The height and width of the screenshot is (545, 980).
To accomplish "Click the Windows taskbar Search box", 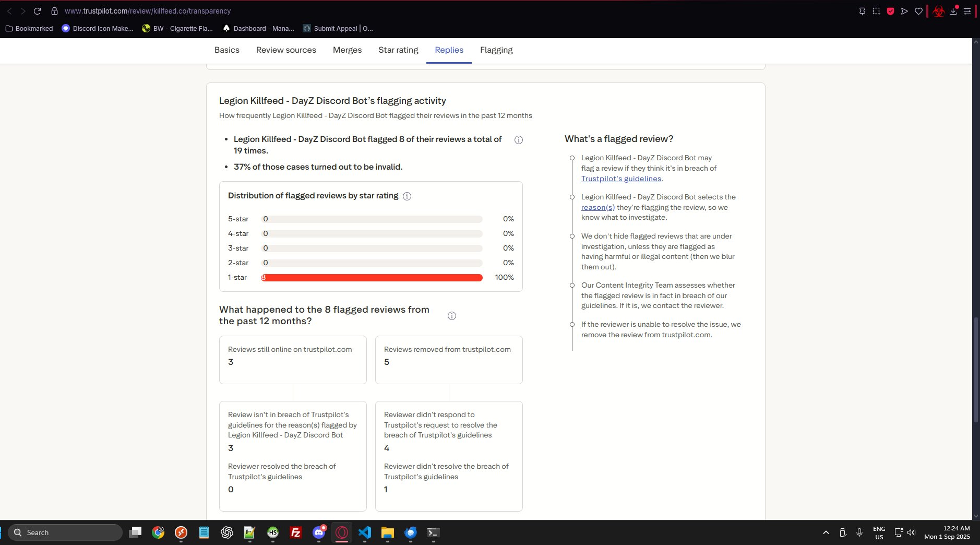I will [65, 532].
